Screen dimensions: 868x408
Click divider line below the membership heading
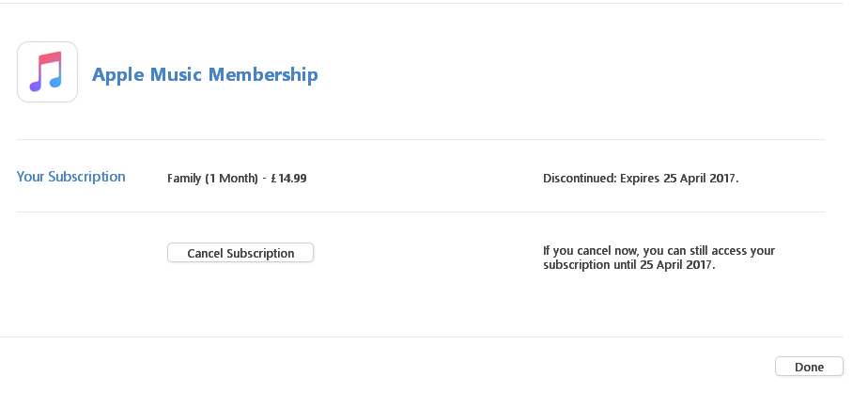click(421, 140)
